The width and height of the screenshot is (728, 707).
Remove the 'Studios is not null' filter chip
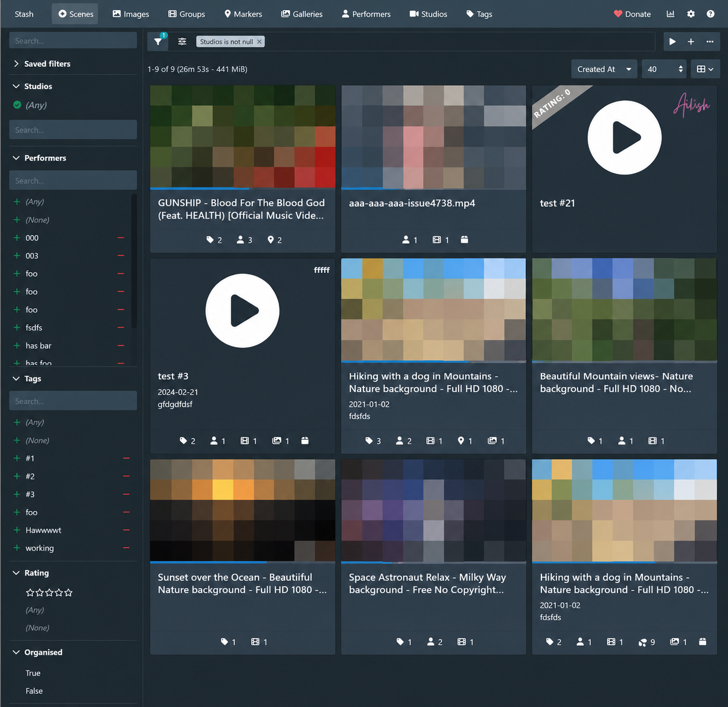259,42
